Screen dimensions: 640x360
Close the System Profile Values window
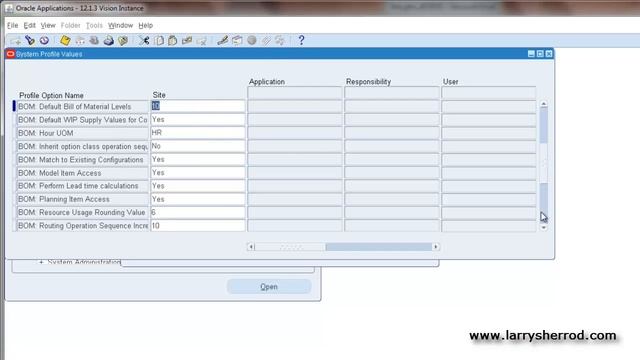[549, 54]
